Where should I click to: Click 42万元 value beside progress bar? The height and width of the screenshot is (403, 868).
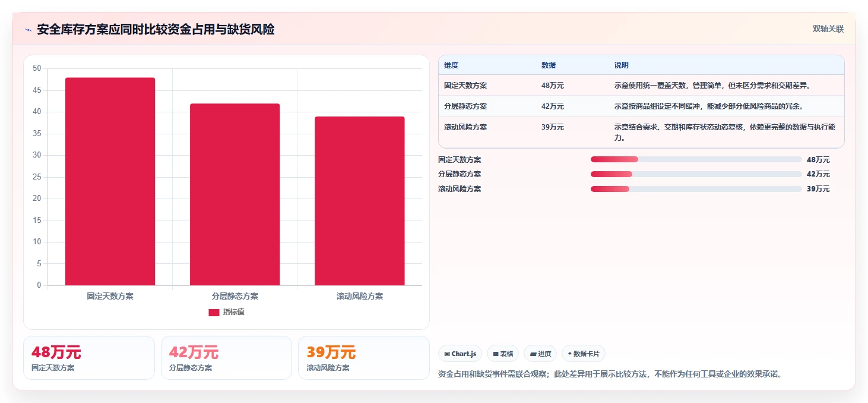818,174
